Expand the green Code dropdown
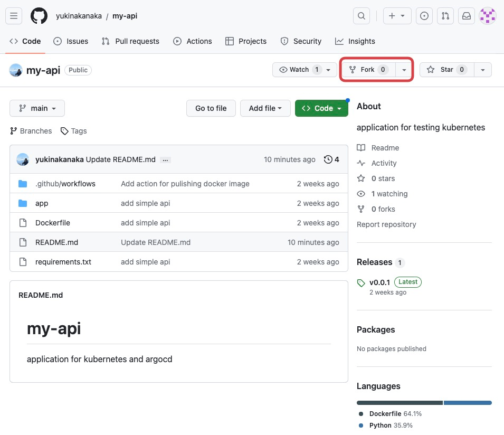Screen dimensions: 504x435 click(x=321, y=108)
